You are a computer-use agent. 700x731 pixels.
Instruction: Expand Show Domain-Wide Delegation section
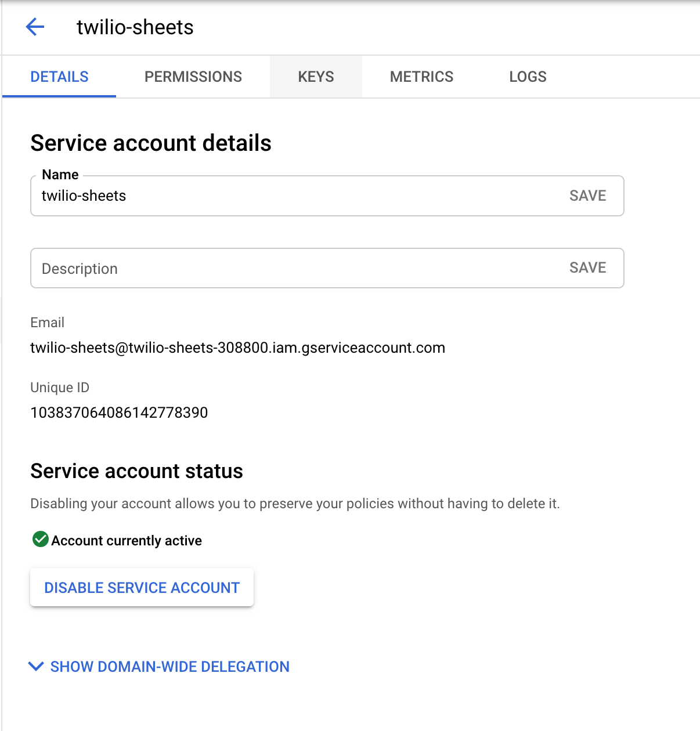[159, 667]
